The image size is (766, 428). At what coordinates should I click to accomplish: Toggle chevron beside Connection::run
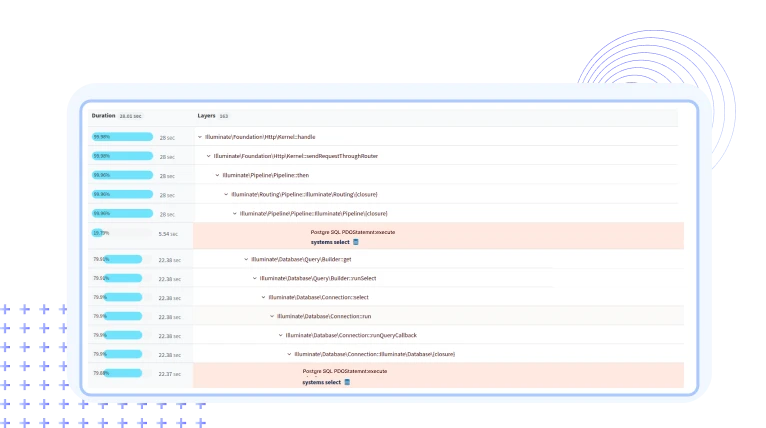click(272, 316)
